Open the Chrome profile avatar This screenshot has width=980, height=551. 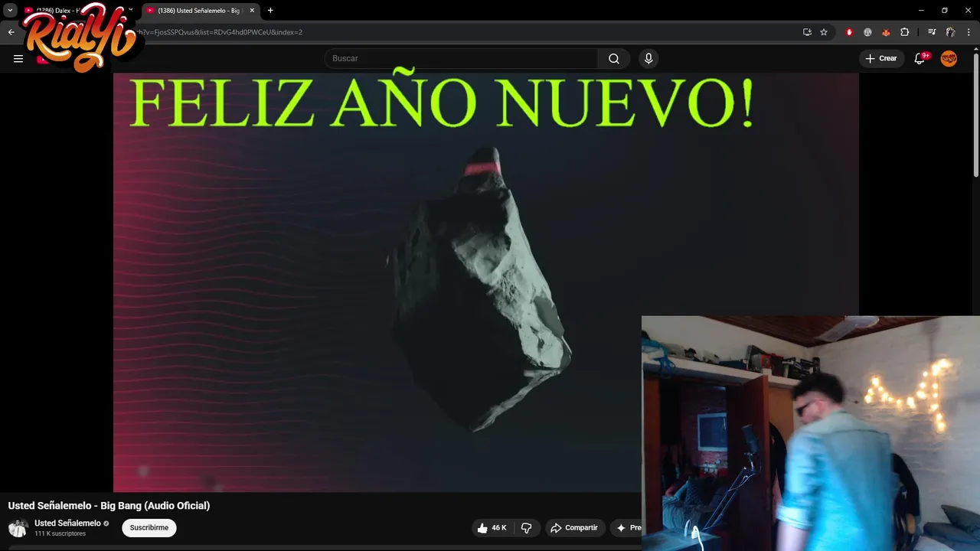click(x=950, y=32)
